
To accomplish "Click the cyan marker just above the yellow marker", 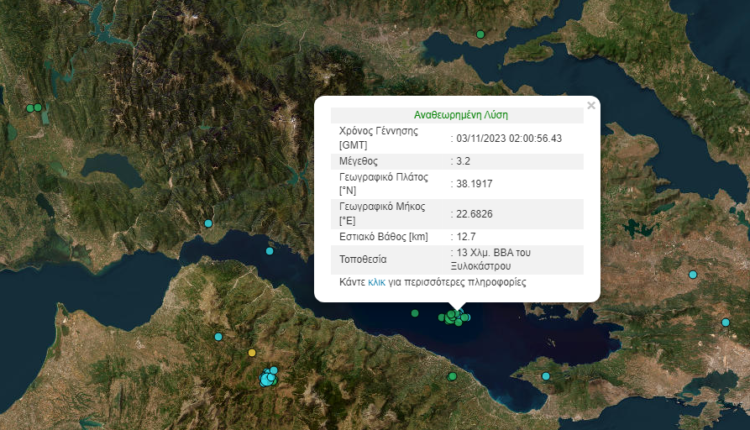I will pos(218,336).
